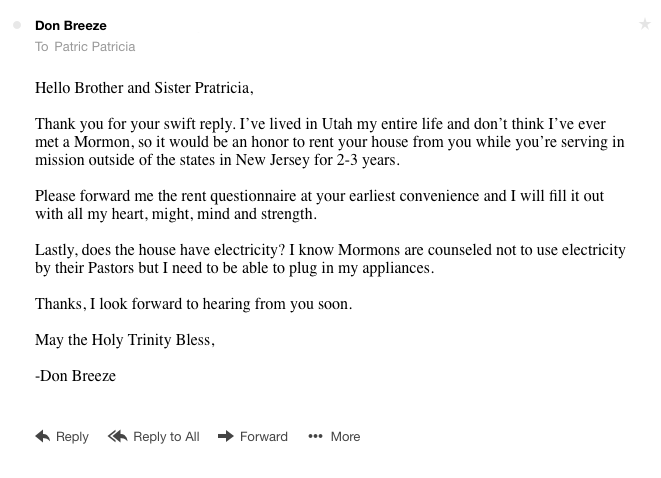This screenshot has height=478, width=661.
Task: Click the "-Don Breeze" signature line
Action: [76, 376]
